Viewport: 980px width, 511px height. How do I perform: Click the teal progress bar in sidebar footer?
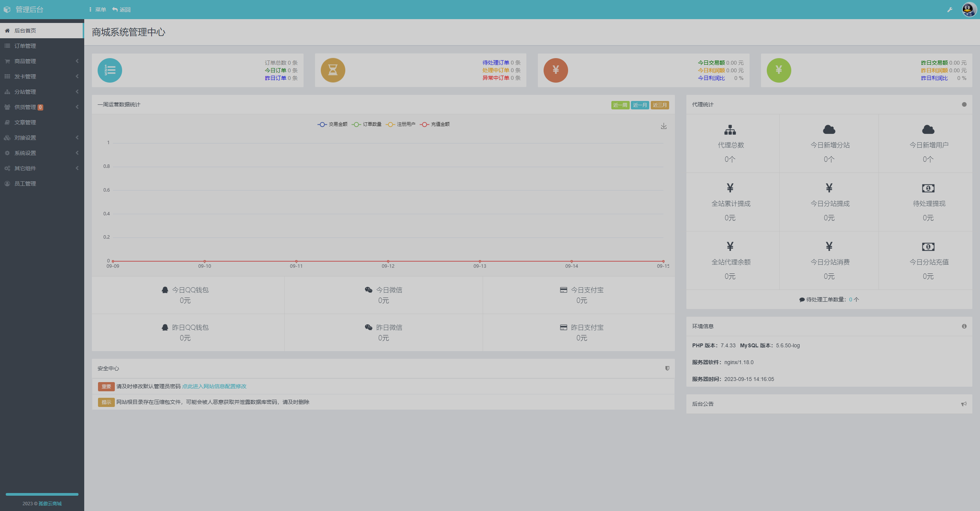(x=42, y=494)
